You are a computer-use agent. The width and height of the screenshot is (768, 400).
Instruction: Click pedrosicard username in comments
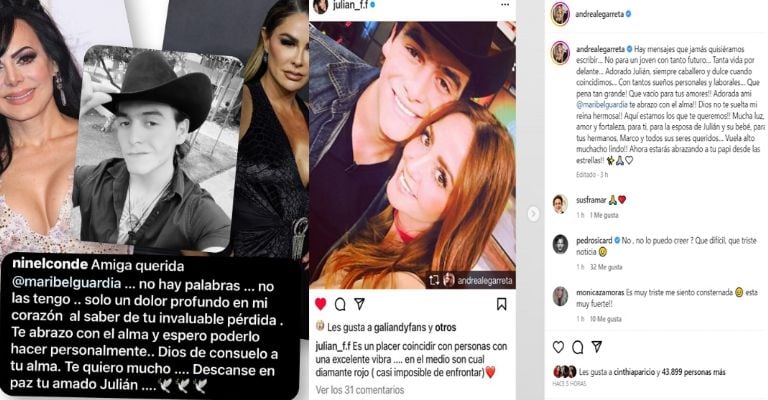point(594,240)
